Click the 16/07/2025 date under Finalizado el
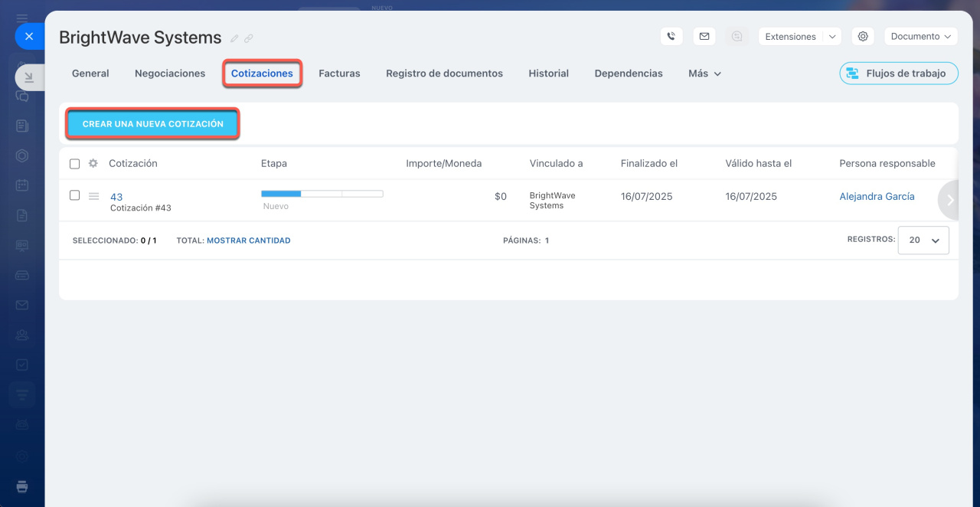 pos(647,196)
